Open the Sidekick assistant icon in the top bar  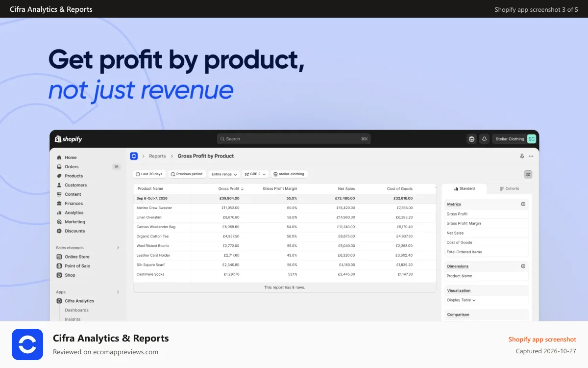click(471, 139)
